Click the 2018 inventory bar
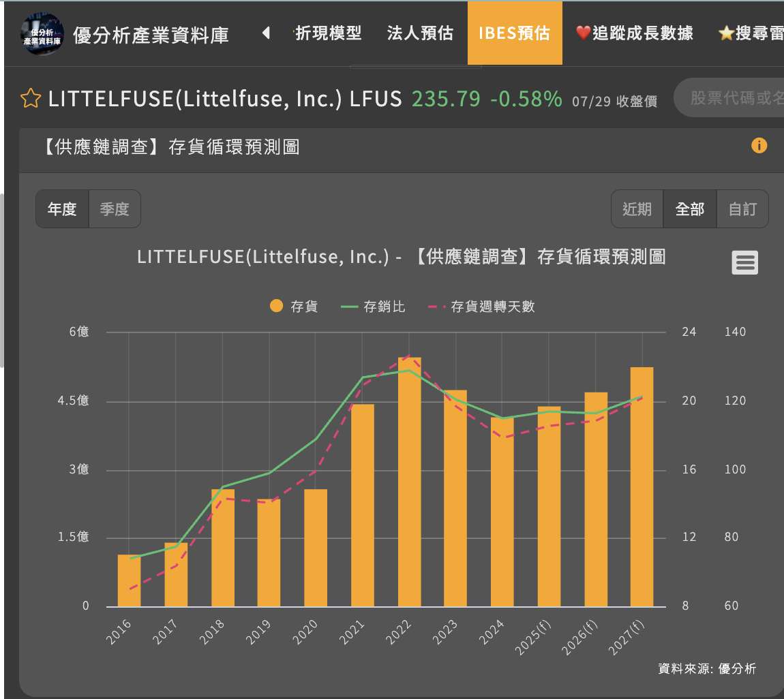This screenshot has height=699, width=784. tap(223, 548)
